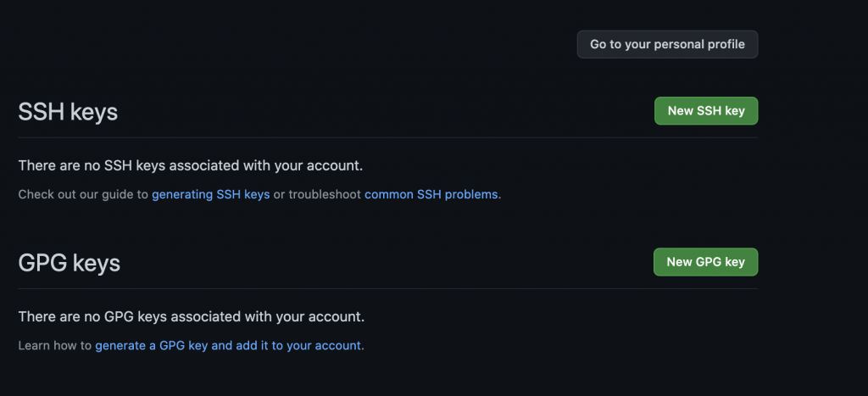Follow the common SSH problems link
The width and height of the screenshot is (868, 396).
point(431,194)
